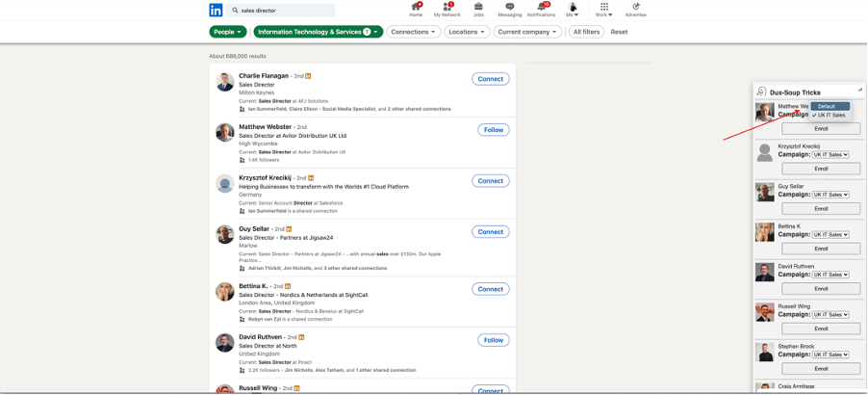868x395 pixels.
Task: Enroll Matthew Webster in Dux-Soup
Action: 821,128
